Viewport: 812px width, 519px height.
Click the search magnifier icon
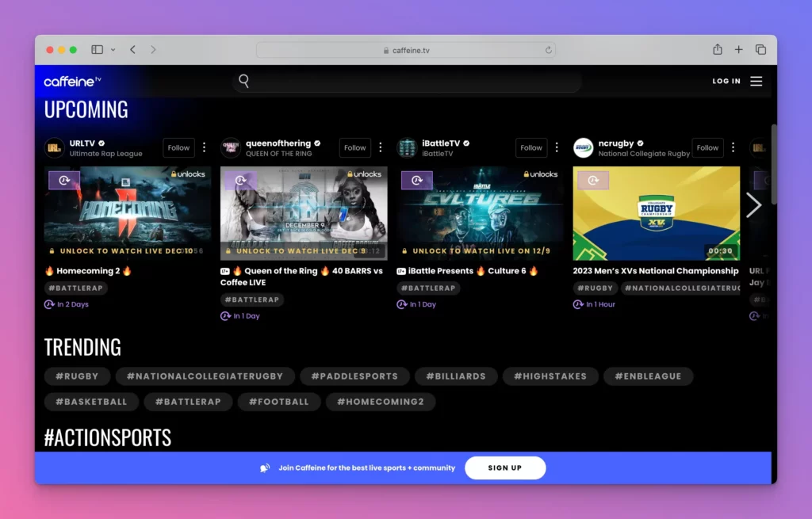[x=243, y=80]
